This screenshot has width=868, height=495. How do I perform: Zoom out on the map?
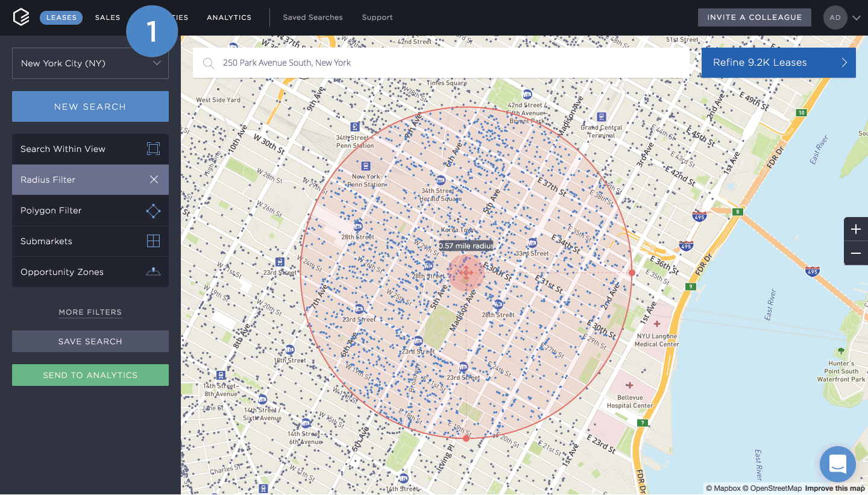tap(855, 253)
